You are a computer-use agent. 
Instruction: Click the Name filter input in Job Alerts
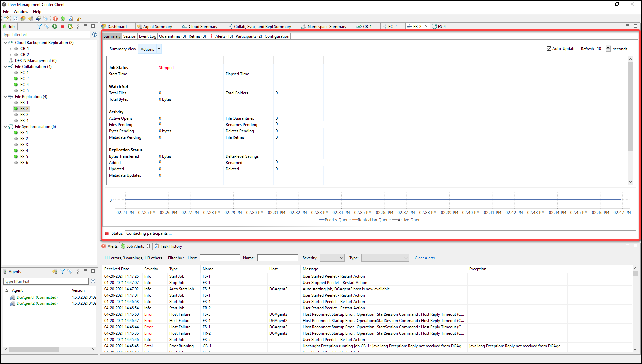click(x=277, y=258)
